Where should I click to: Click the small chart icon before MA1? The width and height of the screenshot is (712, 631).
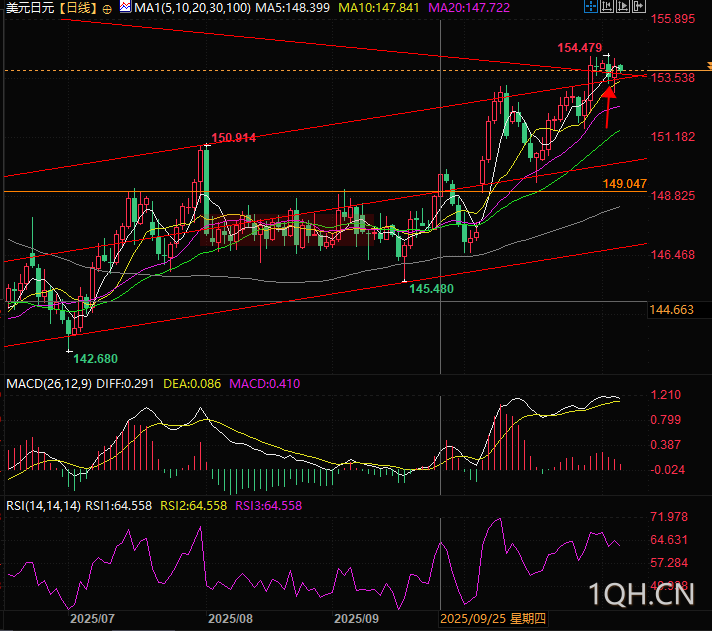pos(123,7)
